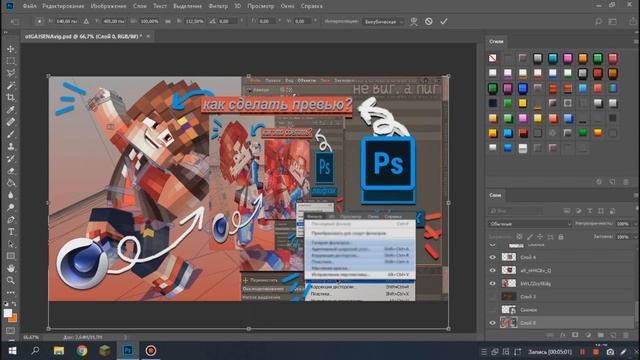
Task: Select the Paint Bucket tool
Action: (11, 183)
